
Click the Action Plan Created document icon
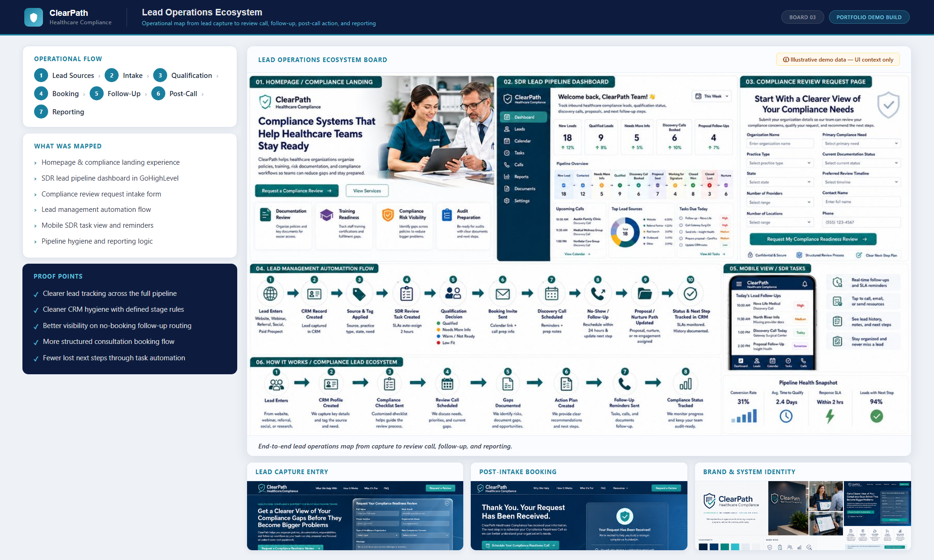point(566,384)
